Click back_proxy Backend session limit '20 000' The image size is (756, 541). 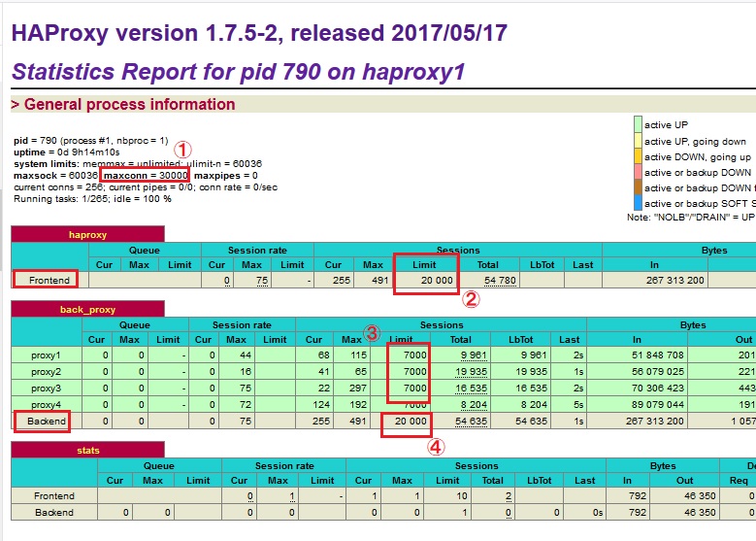[x=411, y=421]
